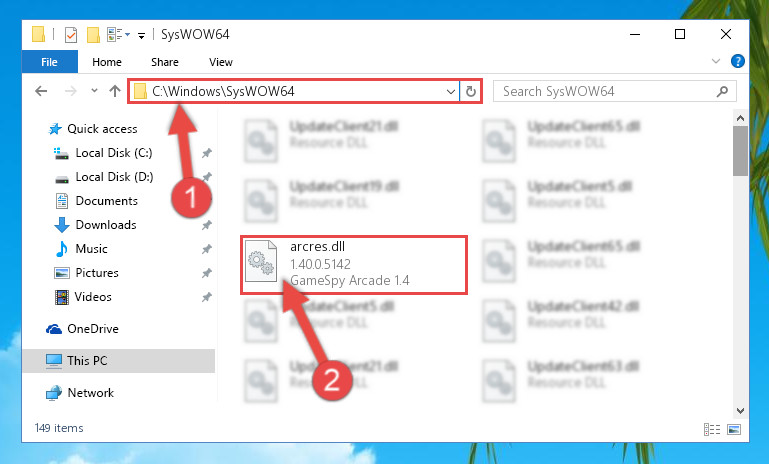The width and height of the screenshot is (769, 464).
Task: Toggle the pin beside Pictures
Action: point(206,273)
